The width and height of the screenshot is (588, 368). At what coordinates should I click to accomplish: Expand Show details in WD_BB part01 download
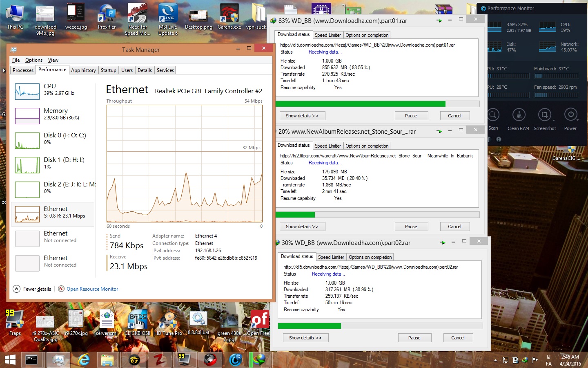(302, 116)
